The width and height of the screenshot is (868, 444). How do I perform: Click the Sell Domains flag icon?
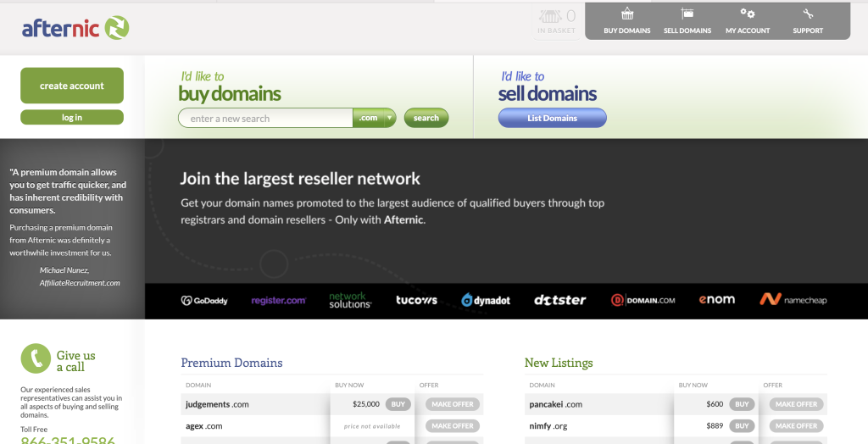coord(687,14)
